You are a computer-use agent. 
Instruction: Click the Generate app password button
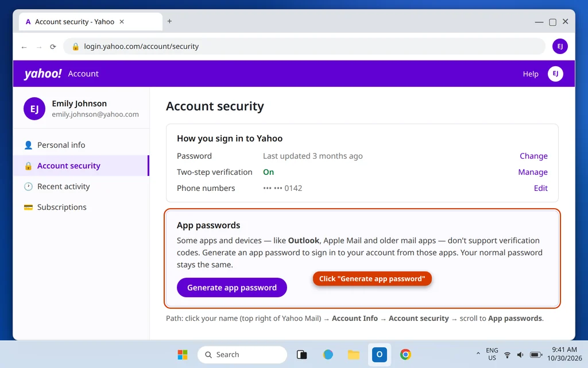point(232,287)
